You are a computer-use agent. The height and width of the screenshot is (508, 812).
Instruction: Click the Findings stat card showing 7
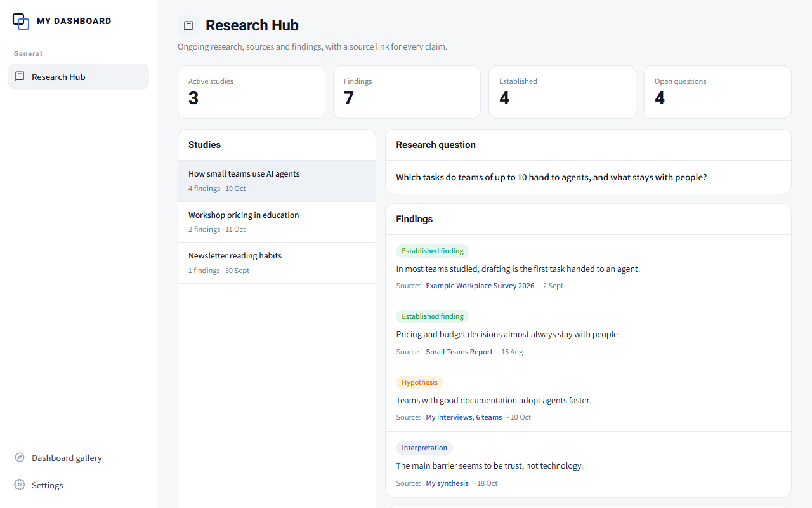[x=407, y=92]
